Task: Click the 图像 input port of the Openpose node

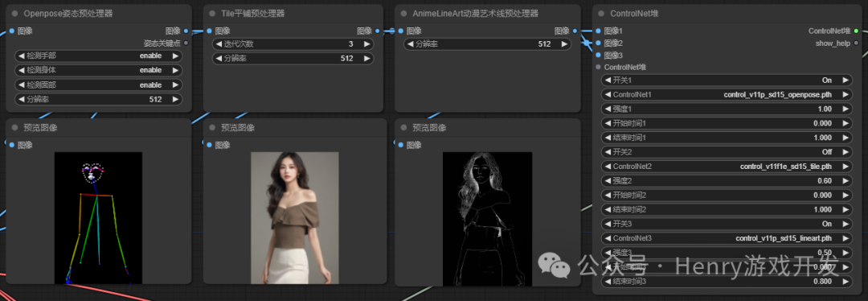Action: pyautogui.click(x=11, y=31)
